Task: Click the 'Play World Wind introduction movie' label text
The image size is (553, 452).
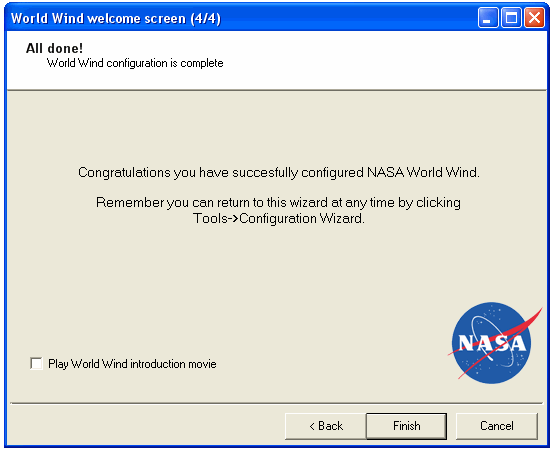Action: [x=132, y=364]
